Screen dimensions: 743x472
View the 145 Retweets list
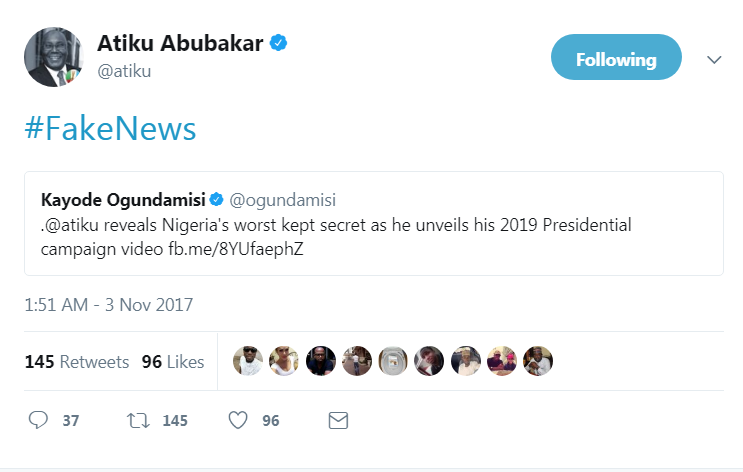pos(77,361)
